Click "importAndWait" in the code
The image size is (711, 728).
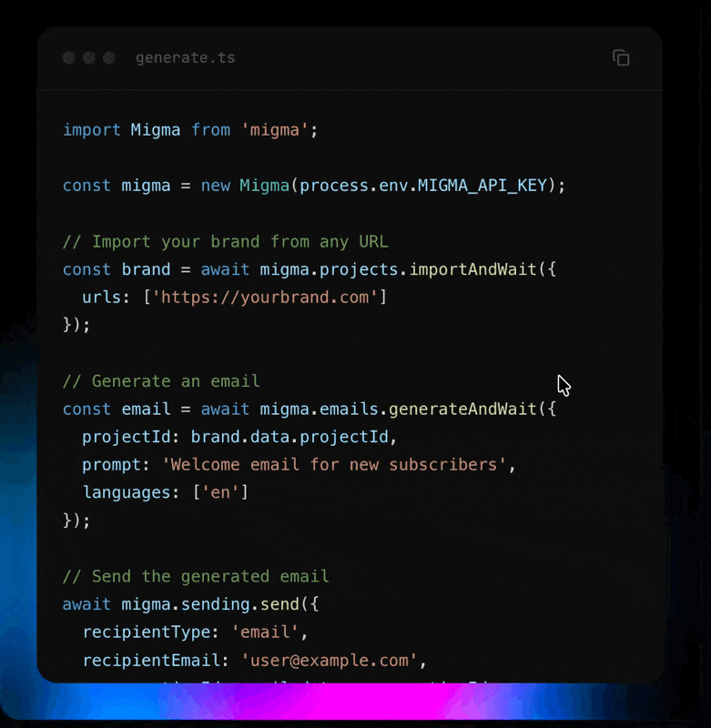[x=472, y=269]
